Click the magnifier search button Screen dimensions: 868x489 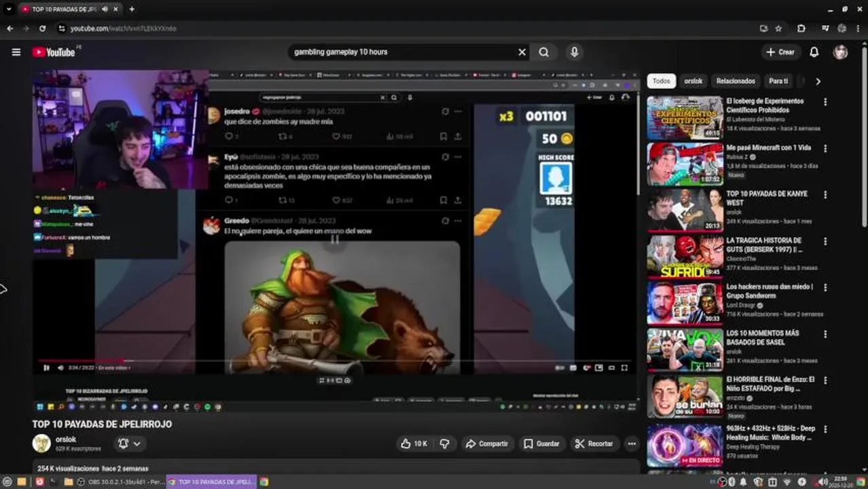[x=544, y=52]
